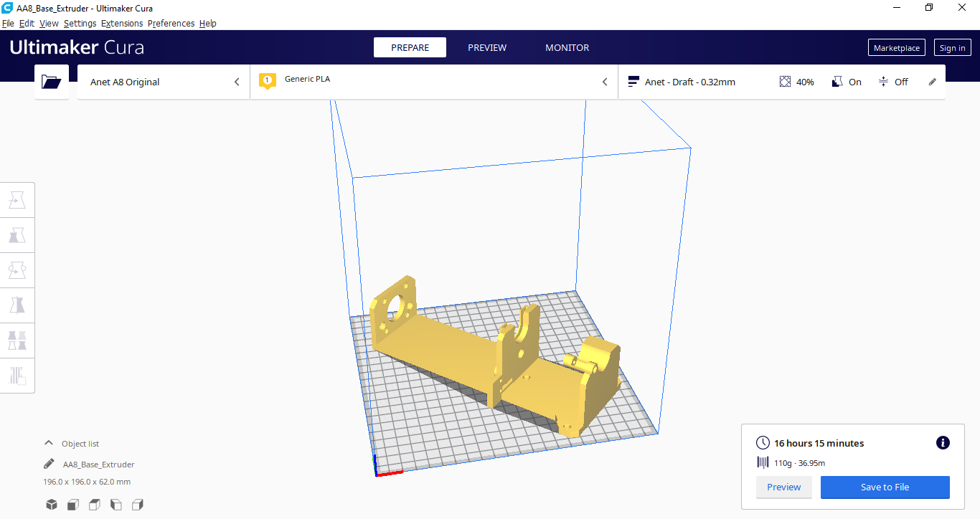Switch to 3D perspective view cube
Viewport: 980px width, 519px height.
(x=52, y=505)
